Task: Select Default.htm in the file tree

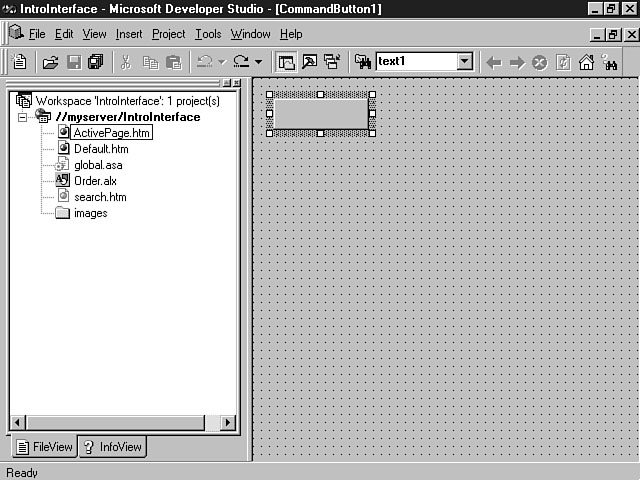Action: click(x=101, y=149)
